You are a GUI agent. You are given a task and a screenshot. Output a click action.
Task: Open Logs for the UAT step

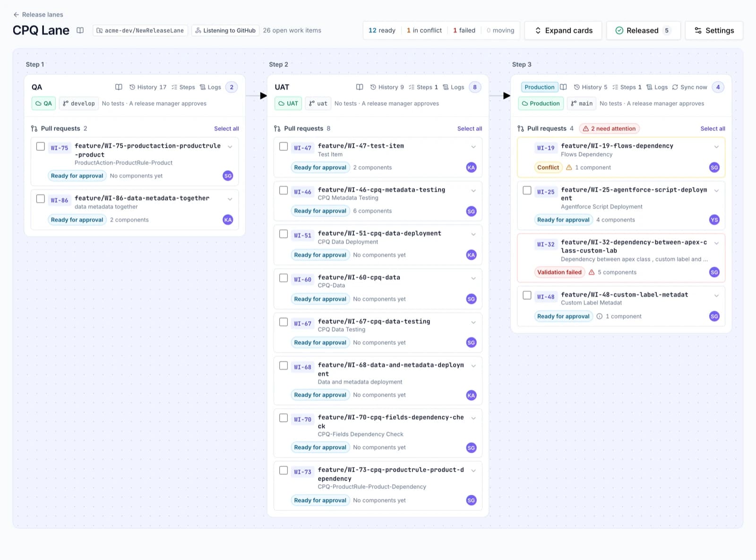click(x=454, y=87)
